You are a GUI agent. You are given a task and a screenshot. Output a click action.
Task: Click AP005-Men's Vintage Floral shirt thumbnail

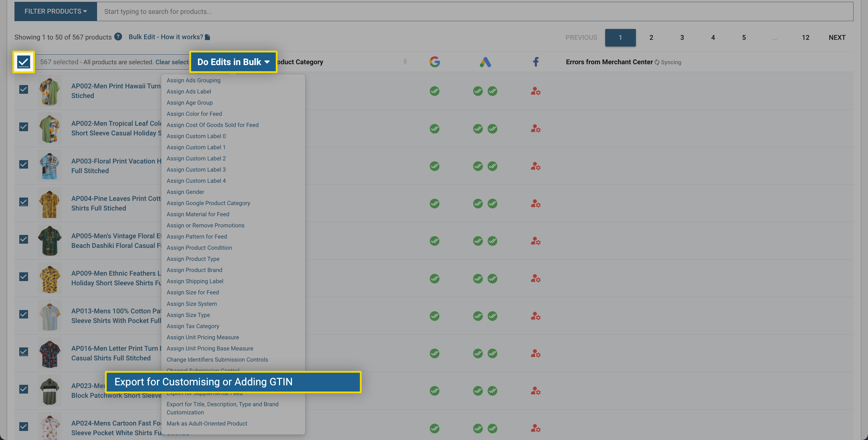pos(49,241)
